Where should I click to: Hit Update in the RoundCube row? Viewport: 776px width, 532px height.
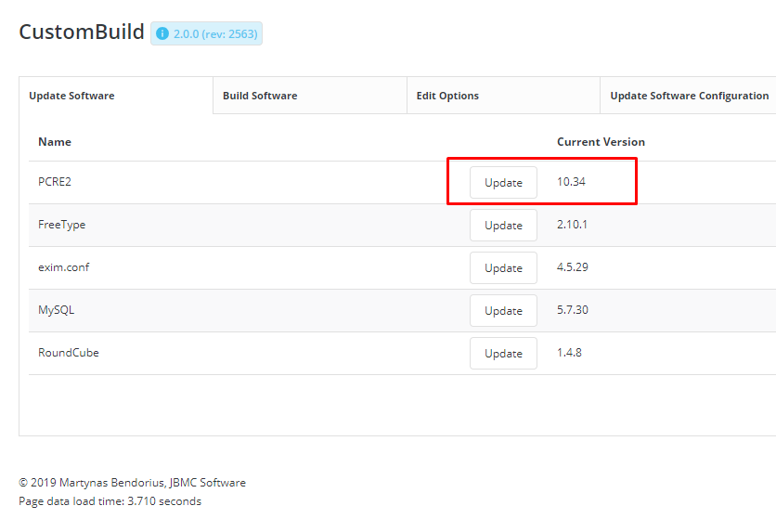(x=503, y=354)
